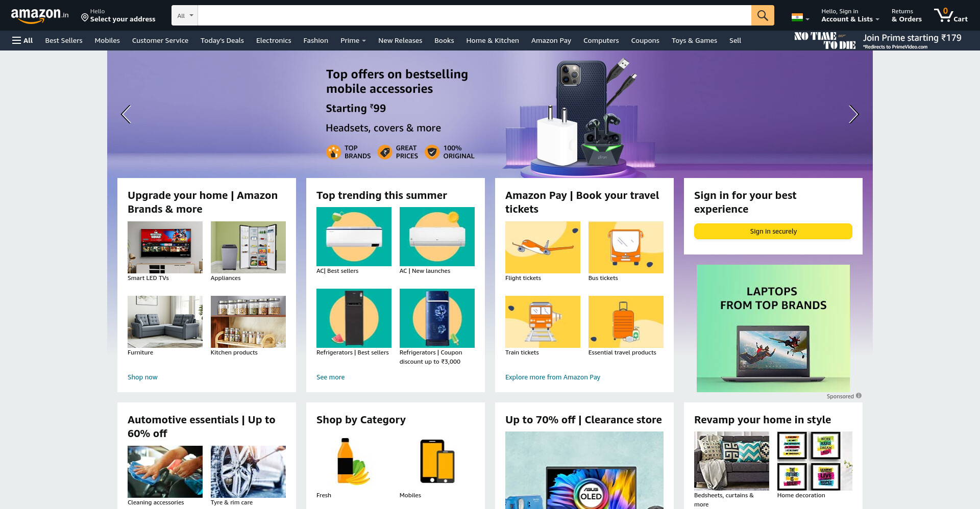
Task: Open Refrigerators Best sellers thumbnail
Action: 354,318
